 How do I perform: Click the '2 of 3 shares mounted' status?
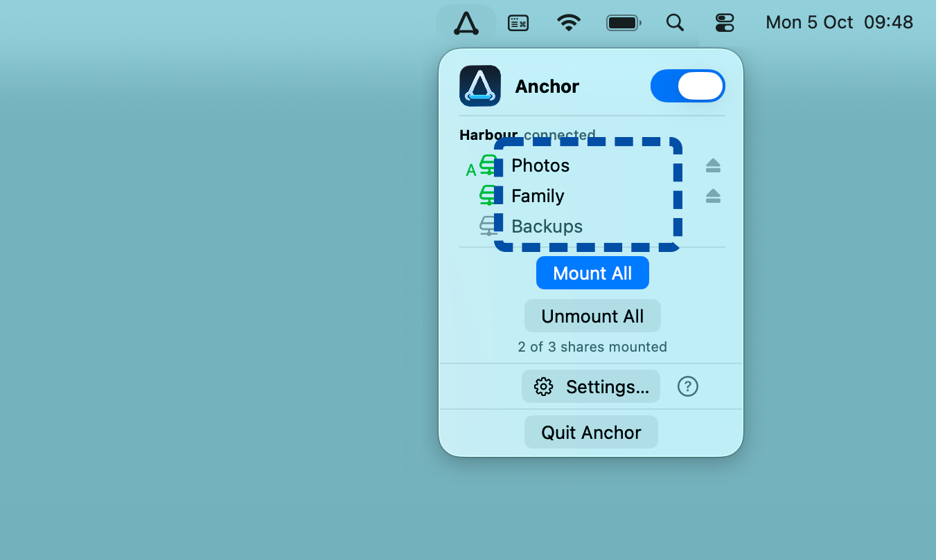[592, 347]
